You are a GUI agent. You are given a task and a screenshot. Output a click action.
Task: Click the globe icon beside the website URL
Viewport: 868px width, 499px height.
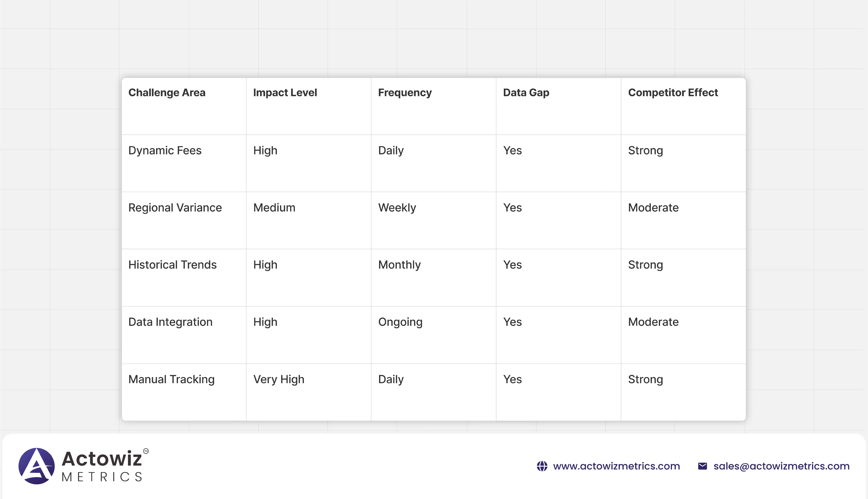pyautogui.click(x=542, y=466)
